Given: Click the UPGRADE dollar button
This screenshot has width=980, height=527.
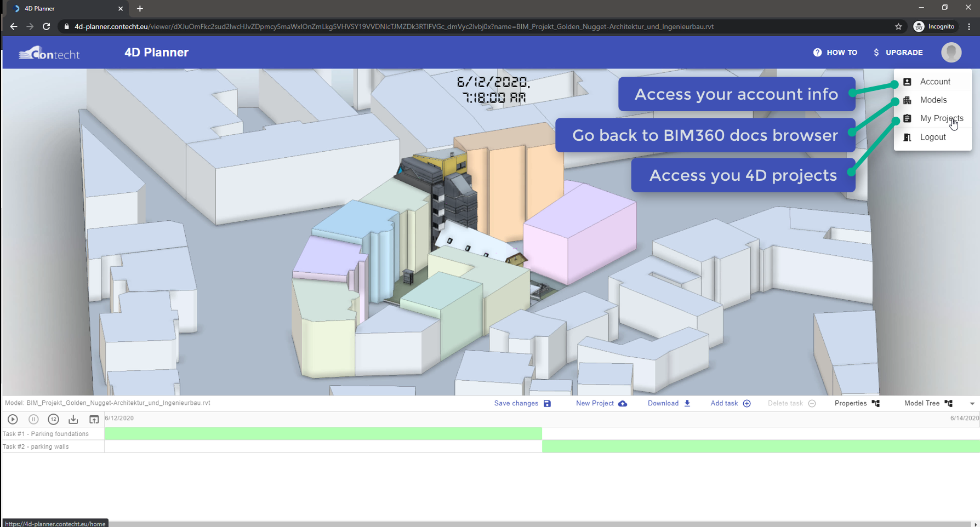Looking at the screenshot, I should click(x=898, y=53).
